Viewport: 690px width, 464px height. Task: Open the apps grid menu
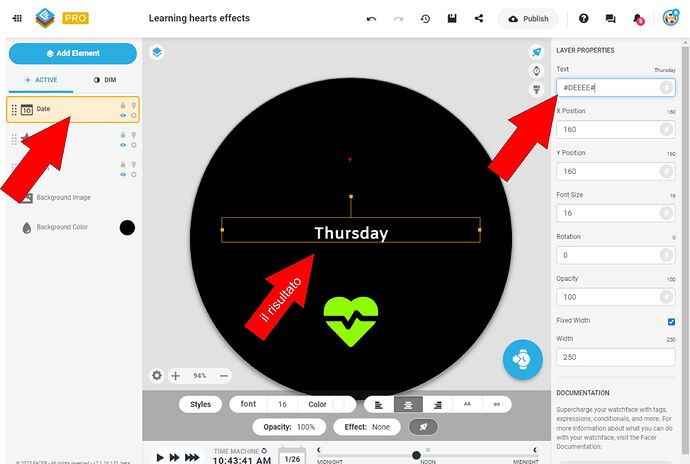tap(17, 18)
